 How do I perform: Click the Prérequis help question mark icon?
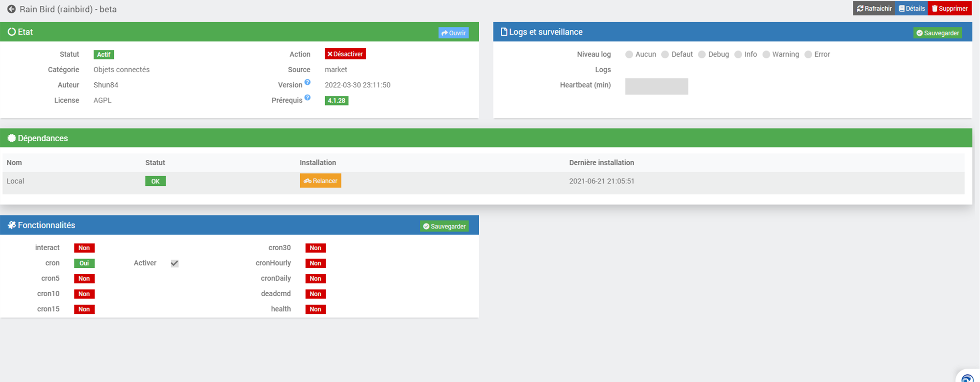pos(308,98)
